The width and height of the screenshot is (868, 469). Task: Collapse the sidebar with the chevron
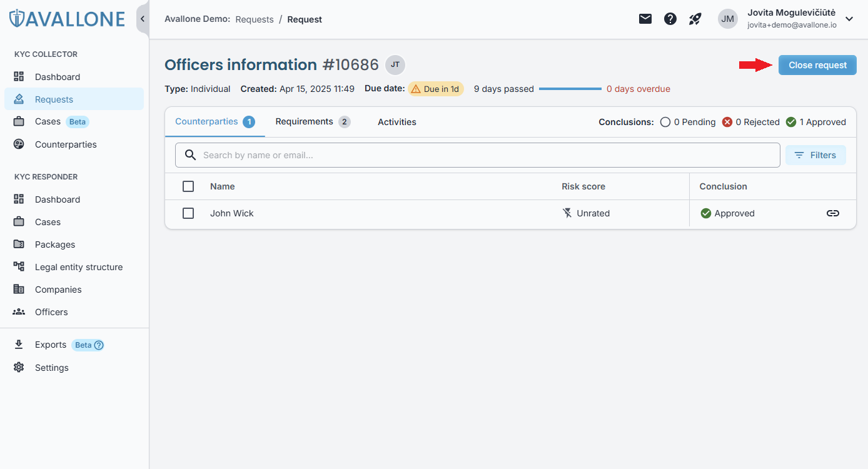pos(143,19)
